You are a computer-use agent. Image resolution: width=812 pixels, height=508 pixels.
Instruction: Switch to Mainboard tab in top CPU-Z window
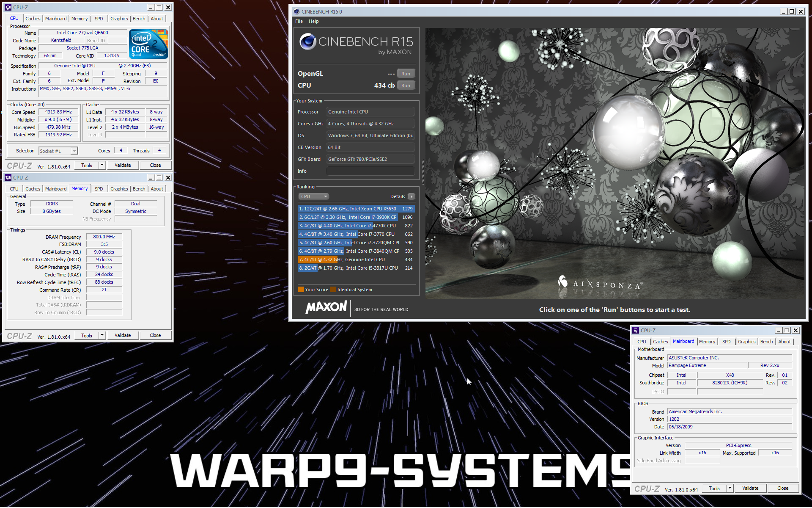pos(56,19)
